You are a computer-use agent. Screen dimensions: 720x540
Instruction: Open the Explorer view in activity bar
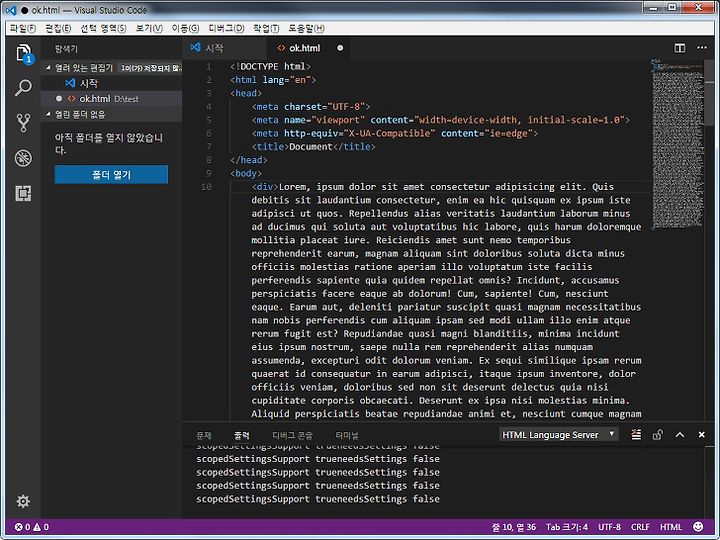tap(23, 53)
